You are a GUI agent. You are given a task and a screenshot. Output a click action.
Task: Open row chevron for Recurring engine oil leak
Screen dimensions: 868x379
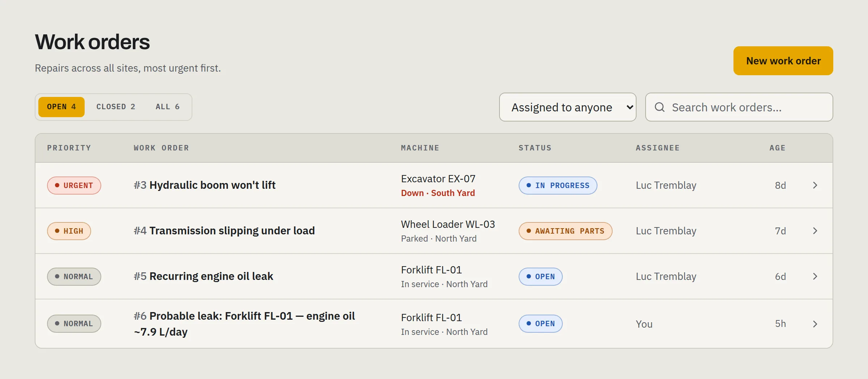click(x=815, y=276)
